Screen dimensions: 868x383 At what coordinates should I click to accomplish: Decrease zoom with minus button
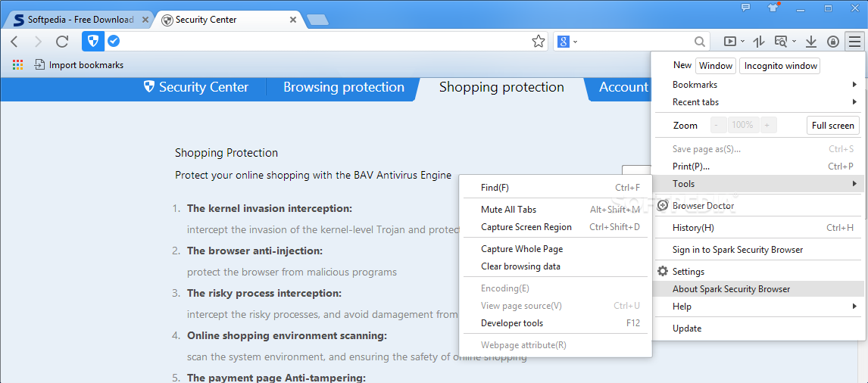718,125
